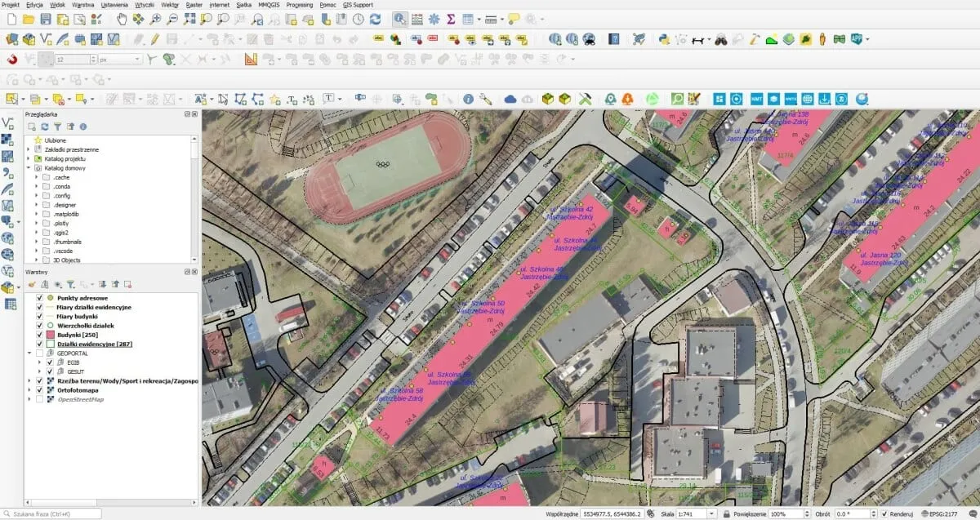Refresh the Przeglądarka browser panel
The width and height of the screenshot is (980, 520).
pyautogui.click(x=44, y=127)
